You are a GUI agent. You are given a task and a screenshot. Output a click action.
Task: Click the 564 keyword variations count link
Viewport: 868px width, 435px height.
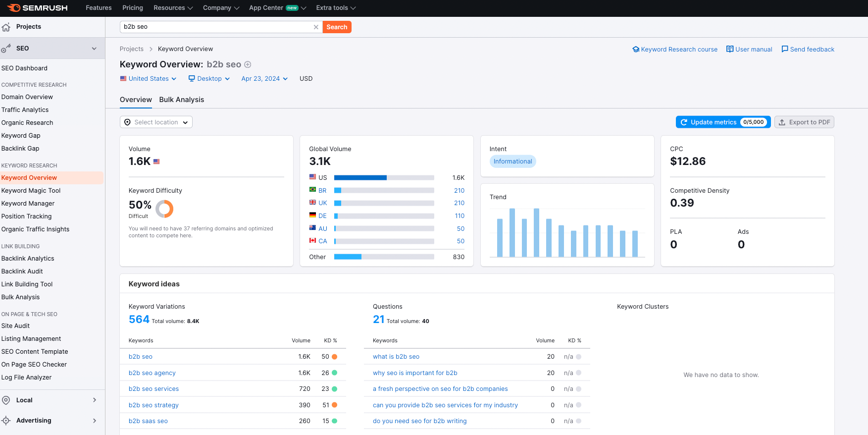139,320
